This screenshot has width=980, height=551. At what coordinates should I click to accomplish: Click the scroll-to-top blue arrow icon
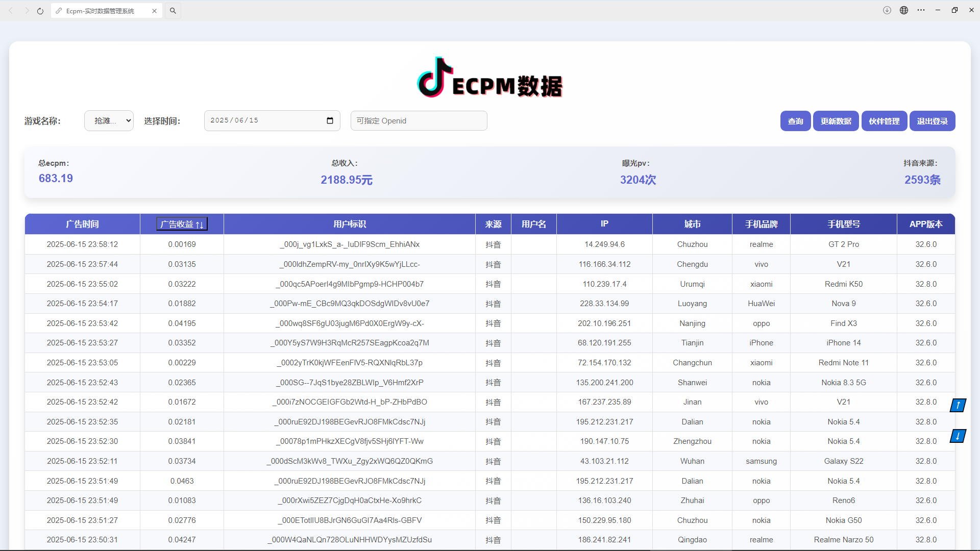click(958, 405)
